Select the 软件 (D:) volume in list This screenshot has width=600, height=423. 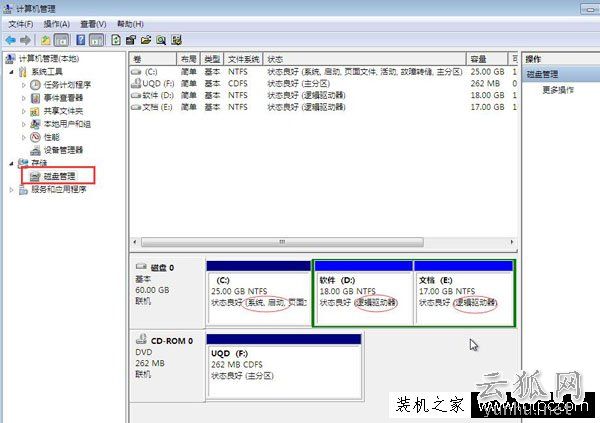click(x=153, y=95)
